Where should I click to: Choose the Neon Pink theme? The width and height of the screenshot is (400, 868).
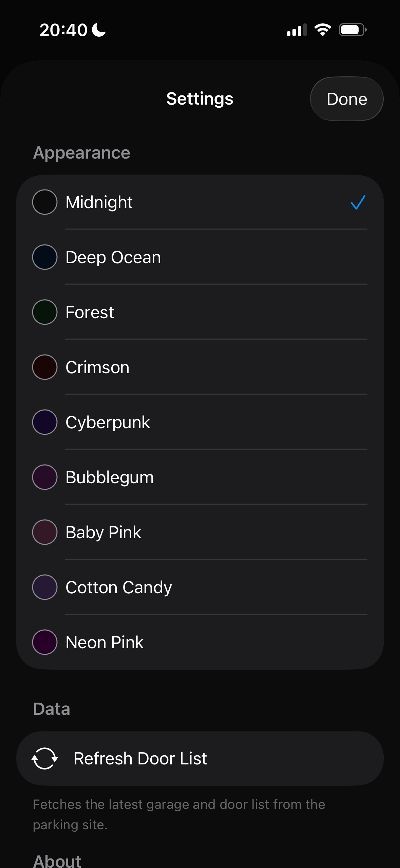[x=200, y=642]
